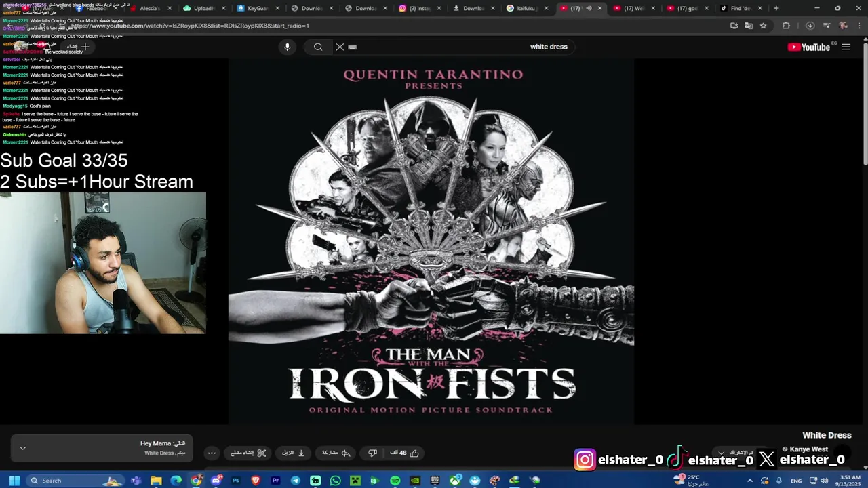Open the three-dots more actions menu
The height and width of the screenshot is (488, 868).
click(x=212, y=453)
